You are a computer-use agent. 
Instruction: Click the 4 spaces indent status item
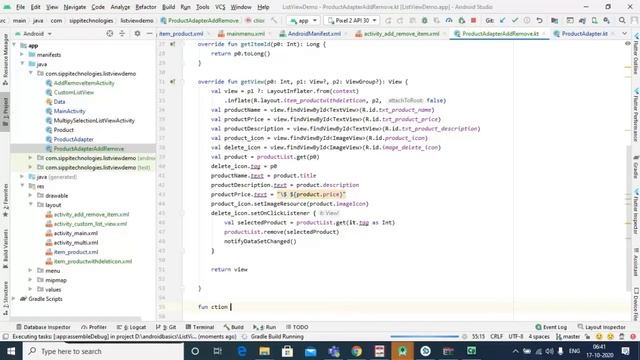click(539, 337)
